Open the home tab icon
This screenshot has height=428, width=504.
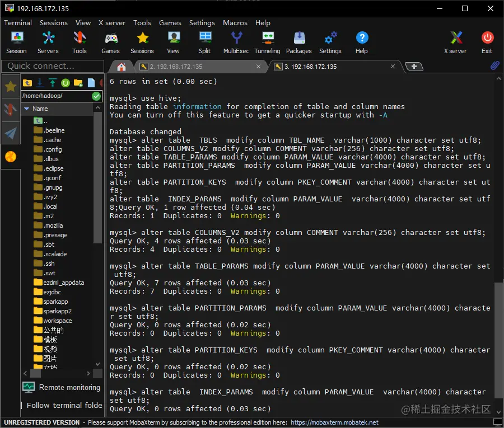point(121,67)
